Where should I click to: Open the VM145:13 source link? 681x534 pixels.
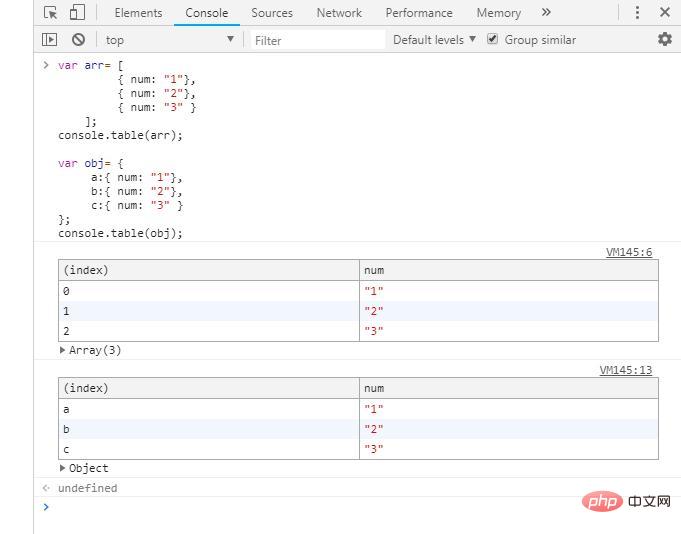click(625, 370)
